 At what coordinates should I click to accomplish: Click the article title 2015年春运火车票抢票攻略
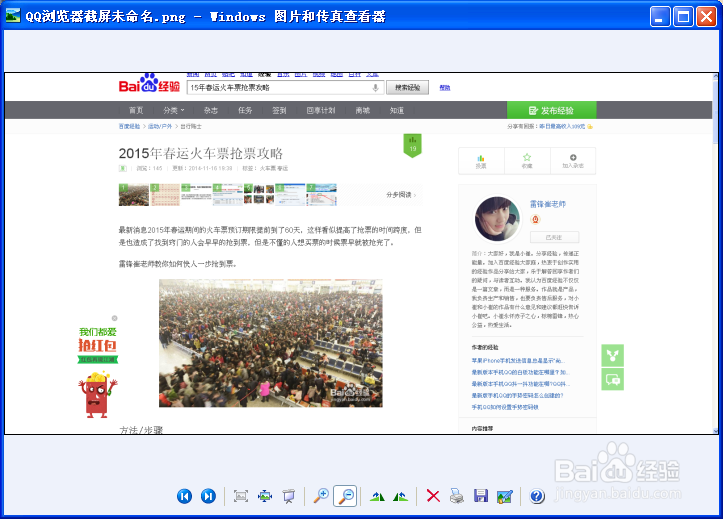coord(201,153)
